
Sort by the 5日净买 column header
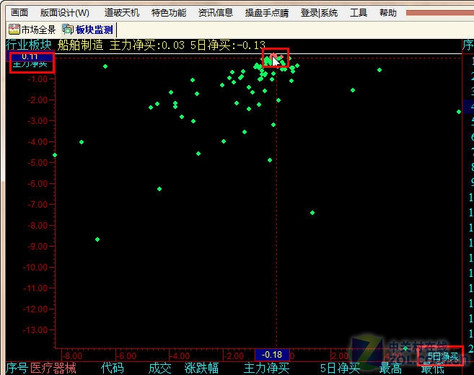pyautogui.click(x=340, y=368)
